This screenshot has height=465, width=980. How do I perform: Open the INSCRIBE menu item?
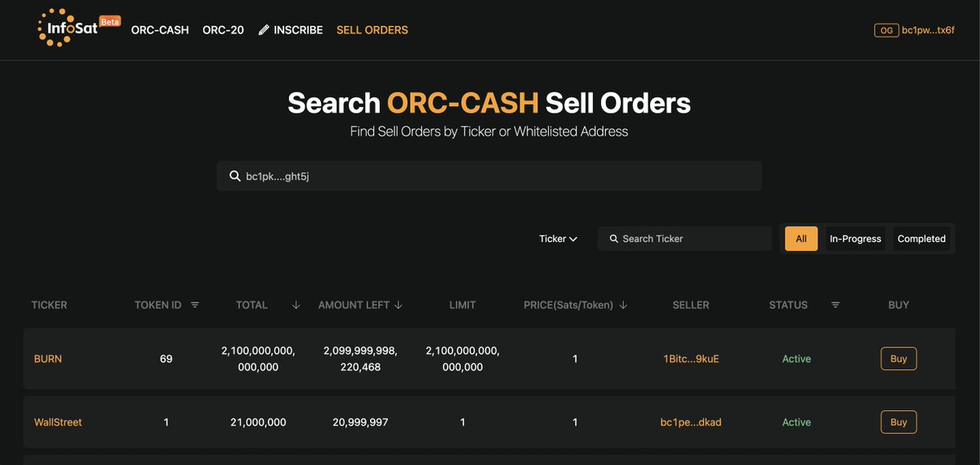290,30
